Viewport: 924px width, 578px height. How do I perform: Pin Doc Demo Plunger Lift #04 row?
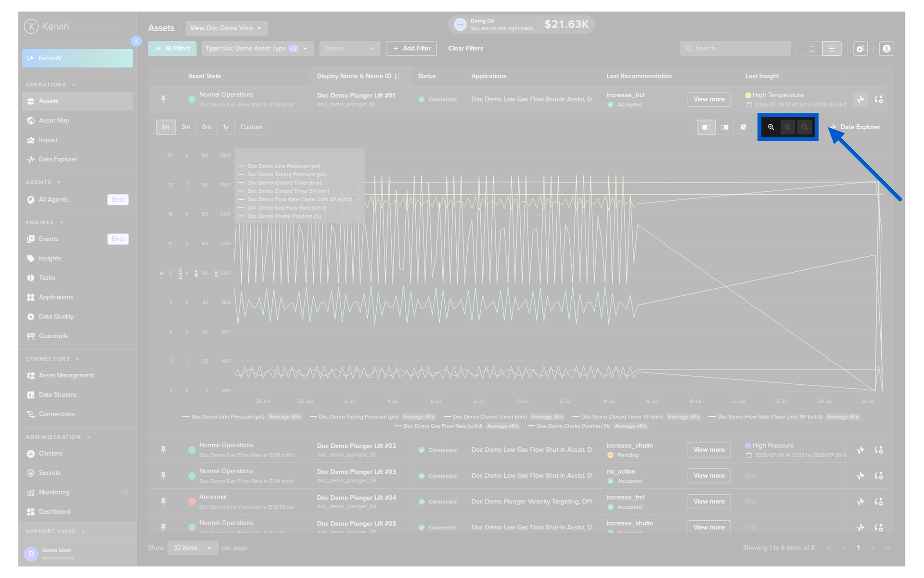pos(164,501)
